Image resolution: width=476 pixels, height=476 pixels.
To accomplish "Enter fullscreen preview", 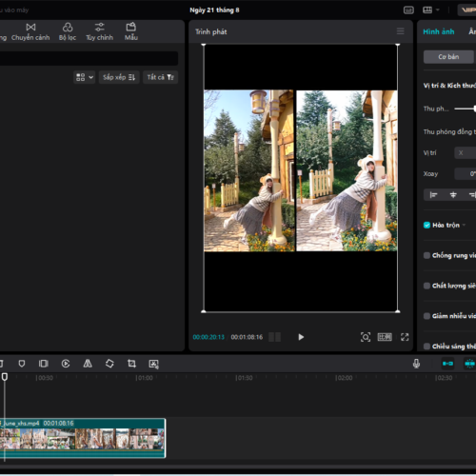I will click(405, 337).
